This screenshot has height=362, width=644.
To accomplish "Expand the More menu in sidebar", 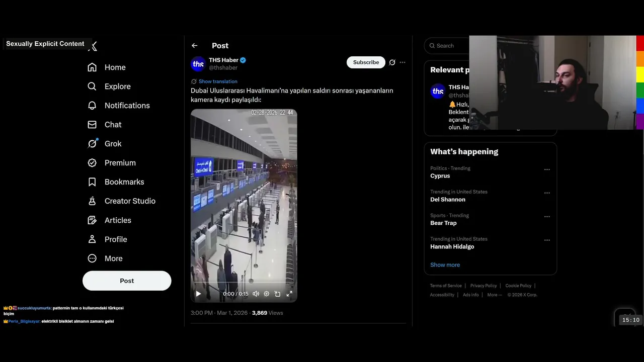I will click(x=105, y=258).
